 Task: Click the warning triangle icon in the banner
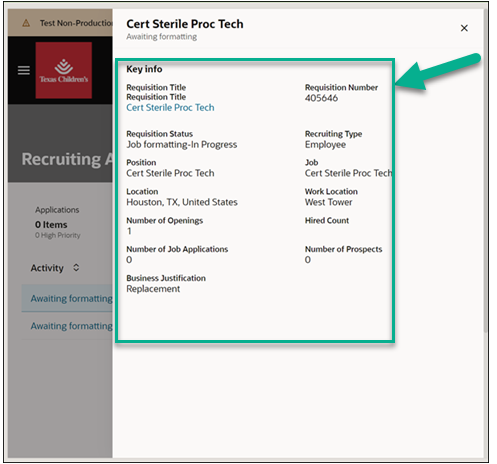[x=26, y=23]
